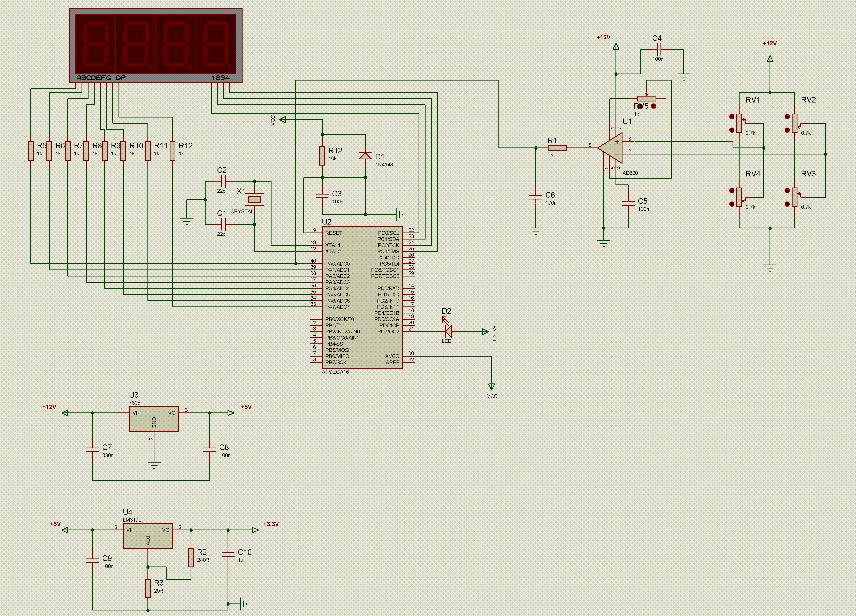The image size is (856, 616).
Task: Select capacitor C7 330n symbol
Action: [92, 450]
